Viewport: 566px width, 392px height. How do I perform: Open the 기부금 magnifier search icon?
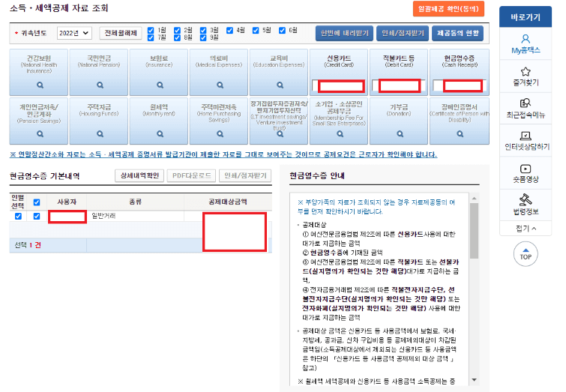(x=400, y=134)
